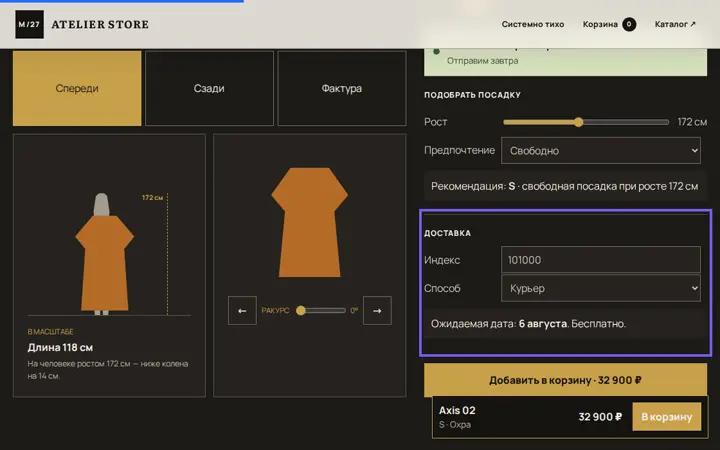Open Корзина from the header
The height and width of the screenshot is (450, 720).
(x=609, y=24)
